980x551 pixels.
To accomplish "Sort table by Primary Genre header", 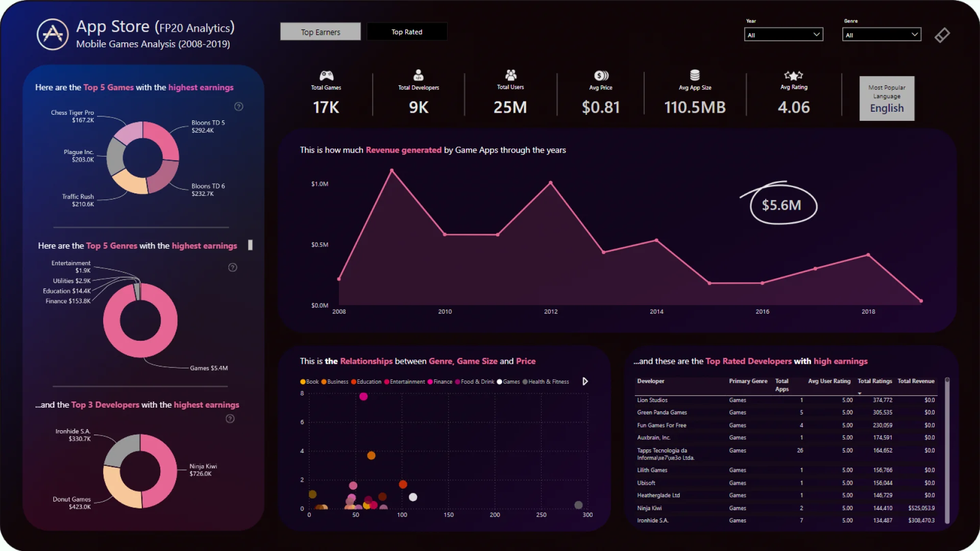I will pyautogui.click(x=748, y=381).
